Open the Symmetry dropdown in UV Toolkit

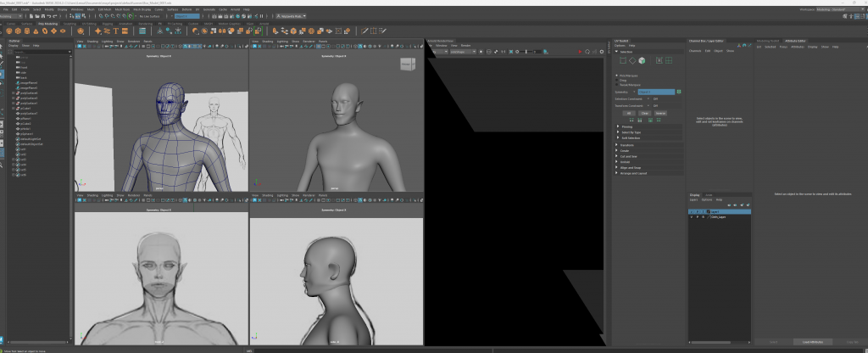[657, 92]
